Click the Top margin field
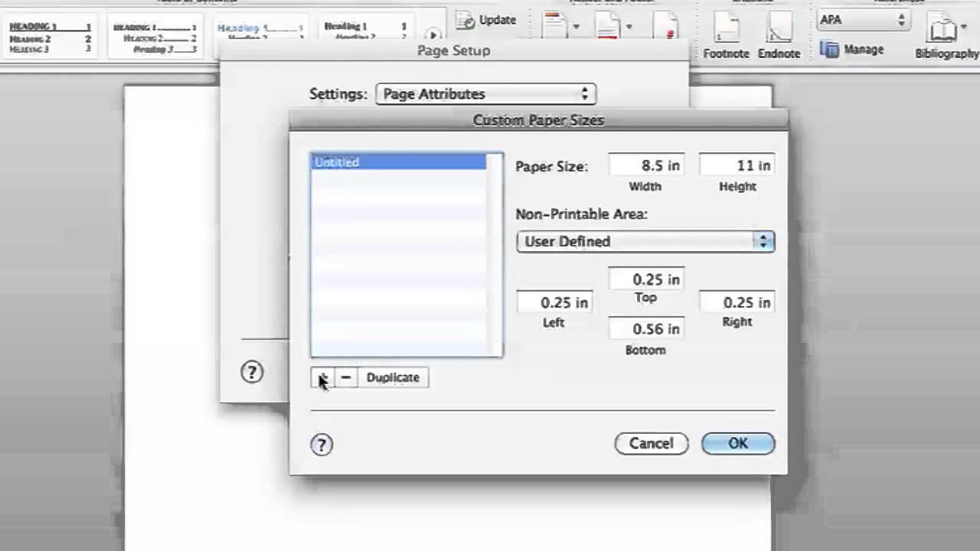 [x=645, y=279]
